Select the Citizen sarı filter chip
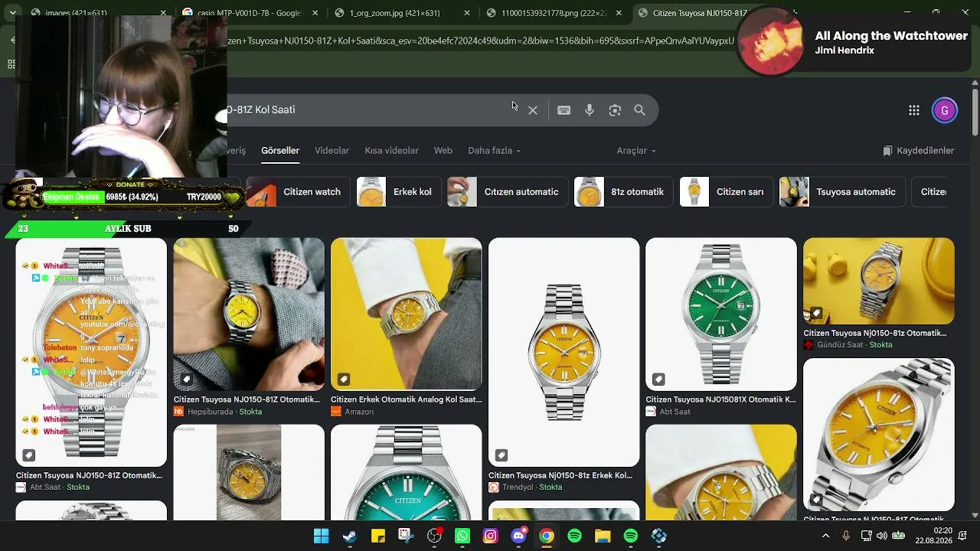 pos(725,192)
